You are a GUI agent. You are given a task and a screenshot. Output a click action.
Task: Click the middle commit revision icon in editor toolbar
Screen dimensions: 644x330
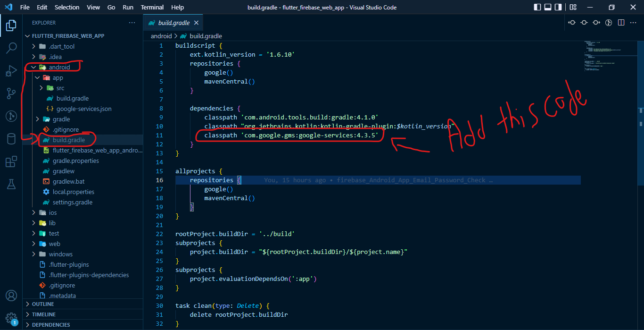tap(584, 23)
